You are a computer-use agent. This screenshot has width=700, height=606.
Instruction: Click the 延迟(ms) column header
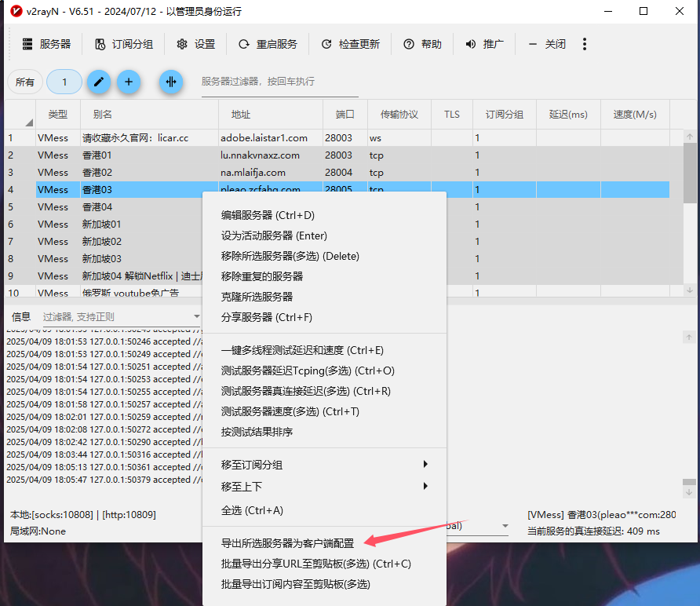[568, 115]
